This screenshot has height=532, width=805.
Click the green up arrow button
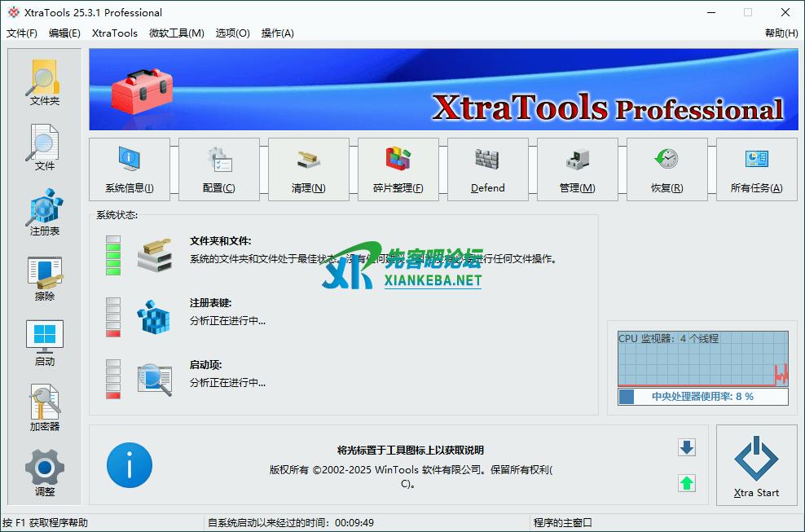point(687,483)
